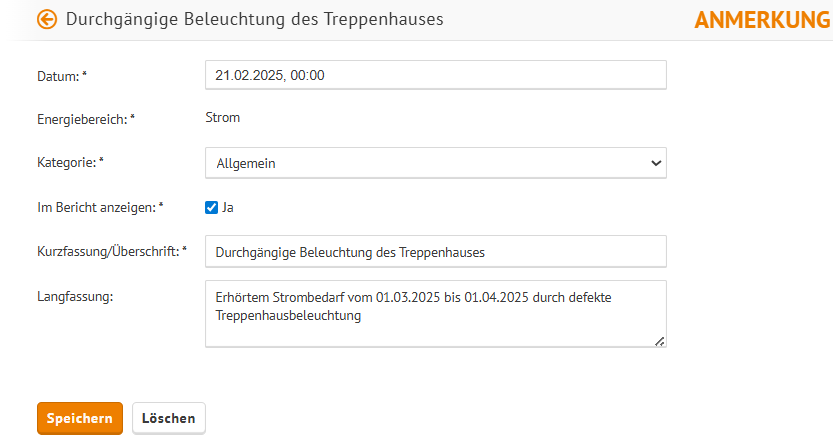The image size is (833, 447).
Task: Click the Langfassung label
Action: [x=75, y=297]
